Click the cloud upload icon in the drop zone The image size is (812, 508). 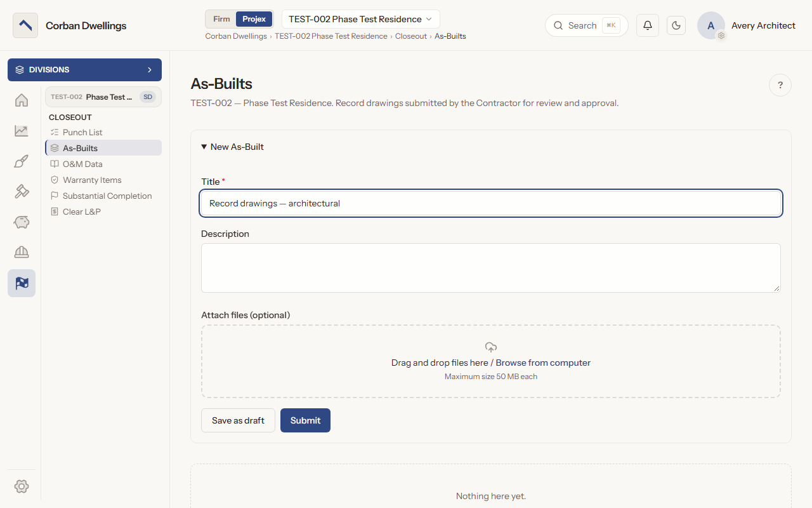pyautogui.click(x=491, y=347)
